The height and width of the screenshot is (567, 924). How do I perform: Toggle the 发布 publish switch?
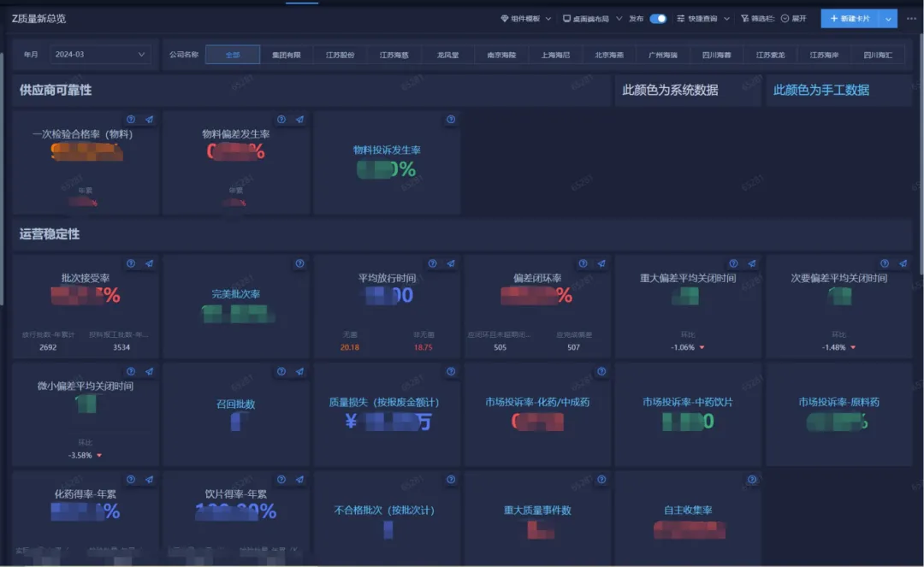click(x=658, y=18)
